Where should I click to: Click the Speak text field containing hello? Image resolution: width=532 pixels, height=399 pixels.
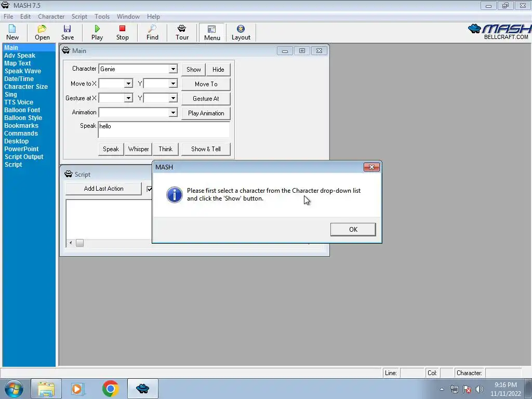(164, 129)
